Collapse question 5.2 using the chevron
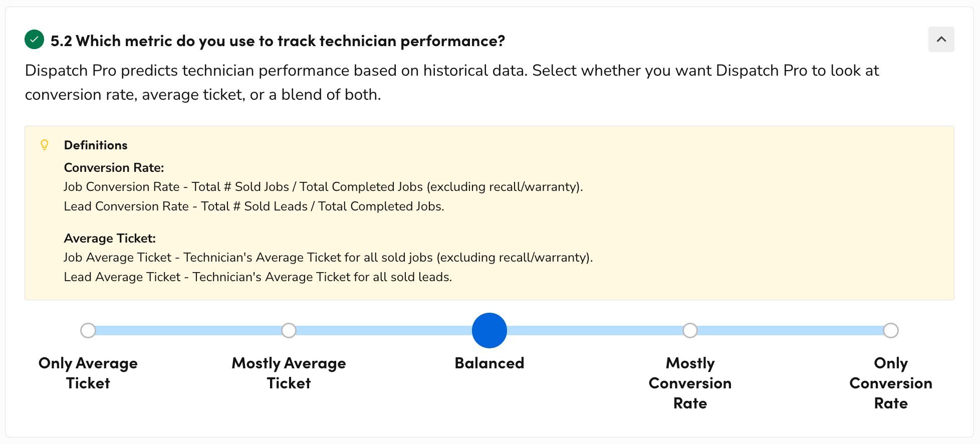 click(x=941, y=39)
